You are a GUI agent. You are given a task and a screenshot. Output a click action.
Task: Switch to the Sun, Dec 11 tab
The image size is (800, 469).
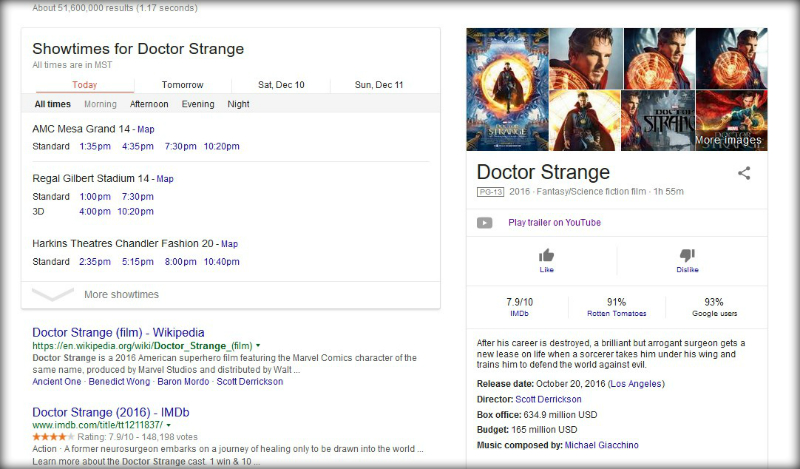pyautogui.click(x=379, y=85)
